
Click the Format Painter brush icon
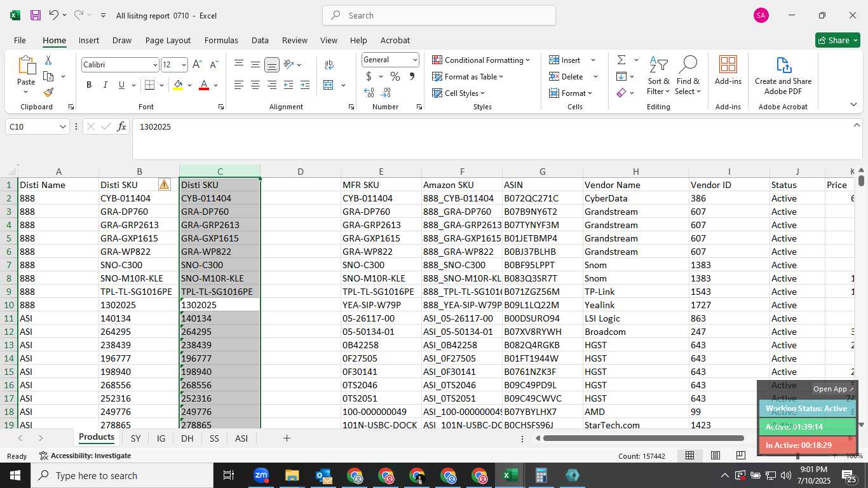coord(48,92)
